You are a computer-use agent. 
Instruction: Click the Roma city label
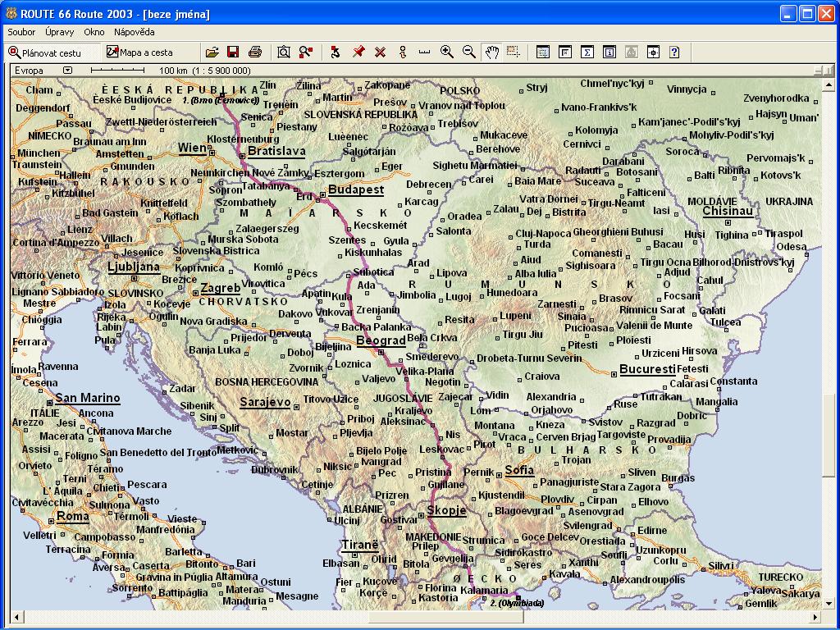pyautogui.click(x=73, y=517)
